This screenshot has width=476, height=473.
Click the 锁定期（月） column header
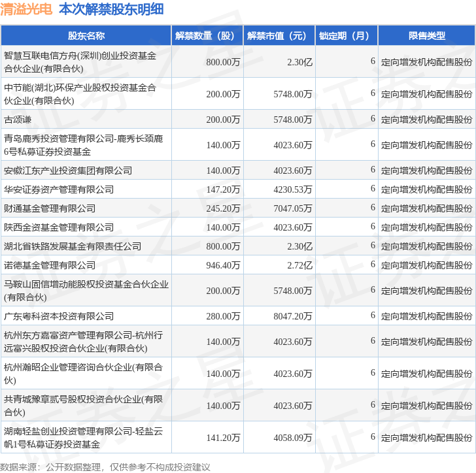point(347,36)
